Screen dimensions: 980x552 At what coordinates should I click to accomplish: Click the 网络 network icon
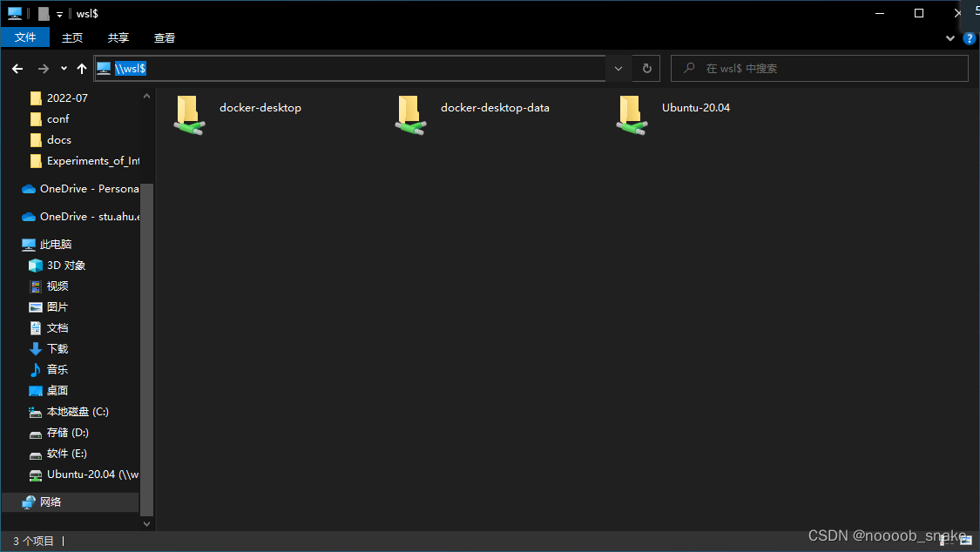29,502
